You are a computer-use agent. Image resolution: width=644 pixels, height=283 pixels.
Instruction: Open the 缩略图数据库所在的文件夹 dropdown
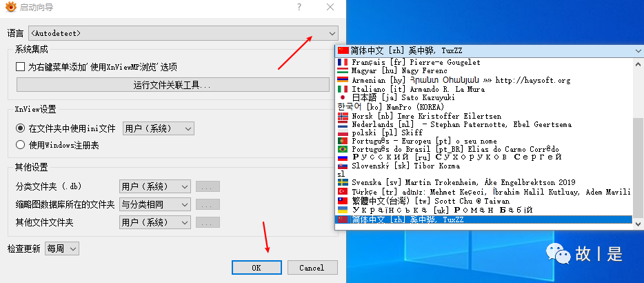(x=154, y=204)
